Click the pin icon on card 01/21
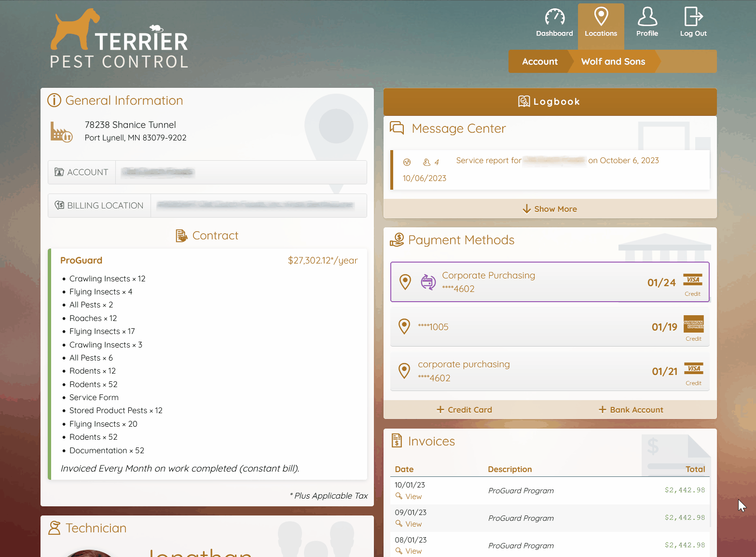The width and height of the screenshot is (756, 557). 404,371
